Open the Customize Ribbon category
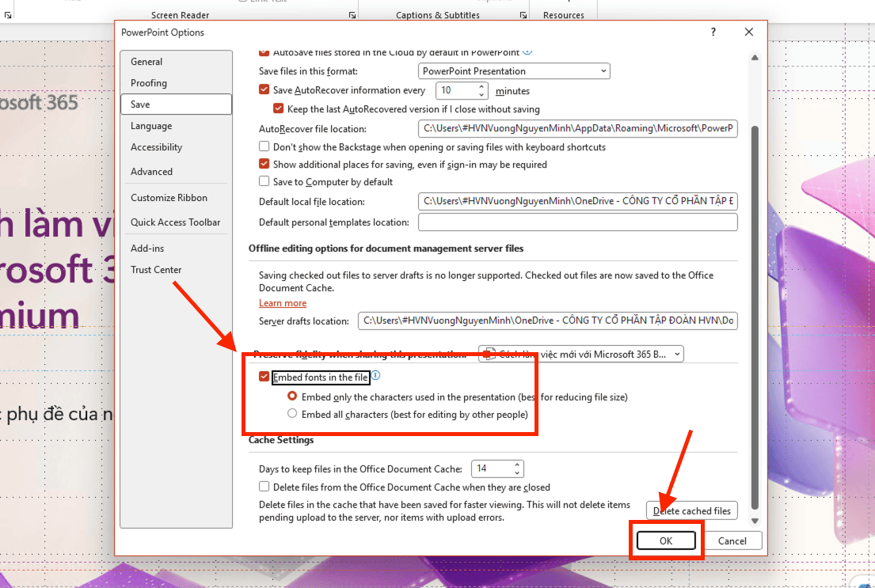Viewport: 875px width, 588px height. tap(176, 198)
